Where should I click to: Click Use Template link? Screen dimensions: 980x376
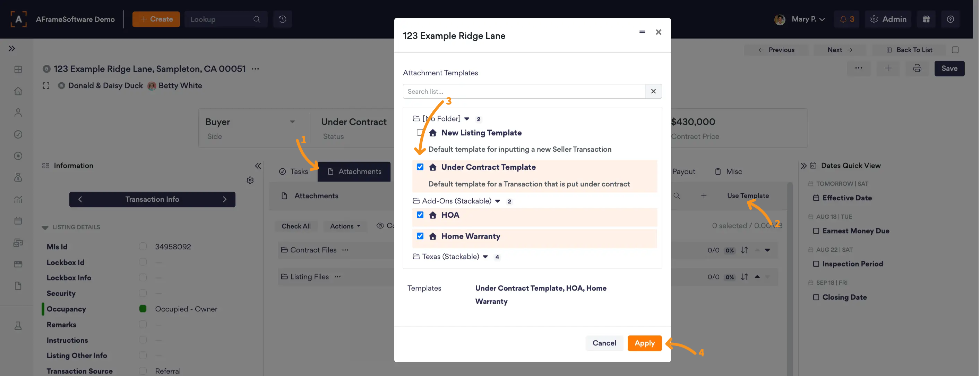point(748,196)
